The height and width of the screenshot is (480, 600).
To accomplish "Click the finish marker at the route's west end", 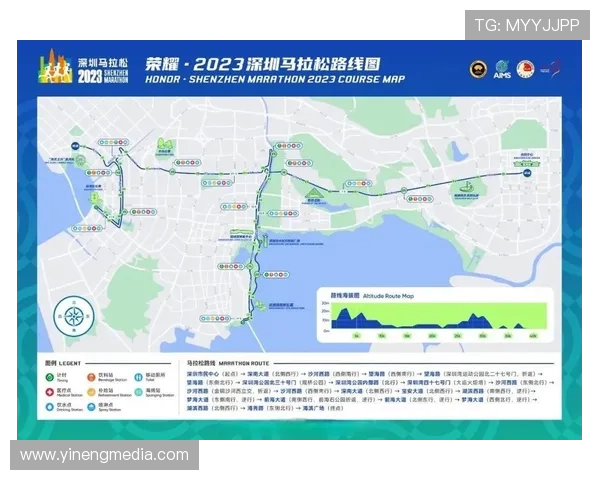I will point(75,146).
